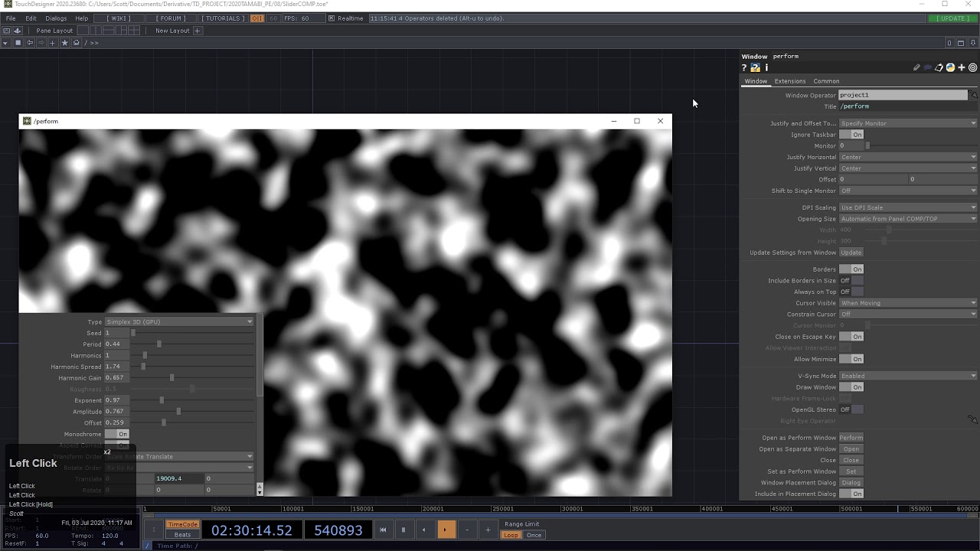
Task: Select four-pane grid layout icon
Action: coord(134,31)
